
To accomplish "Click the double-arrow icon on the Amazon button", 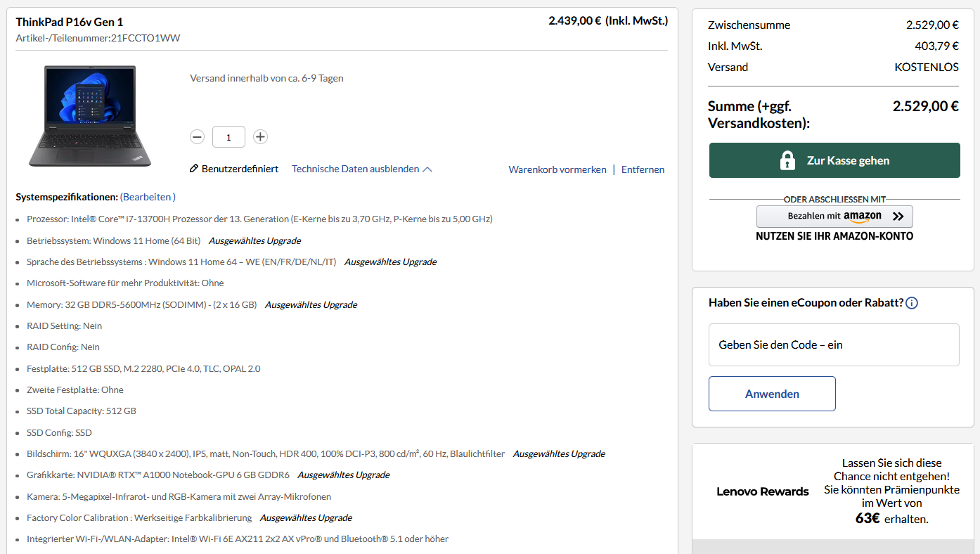I will pyautogui.click(x=898, y=217).
